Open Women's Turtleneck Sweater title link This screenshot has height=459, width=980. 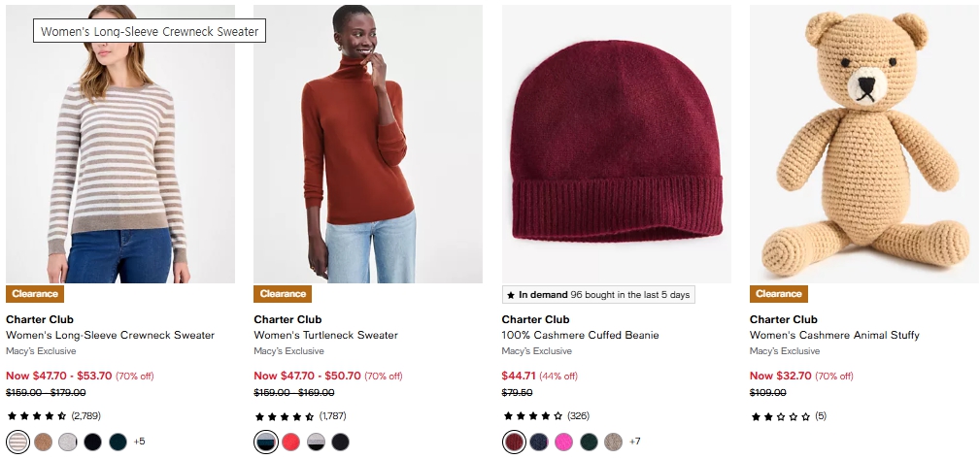tap(326, 336)
